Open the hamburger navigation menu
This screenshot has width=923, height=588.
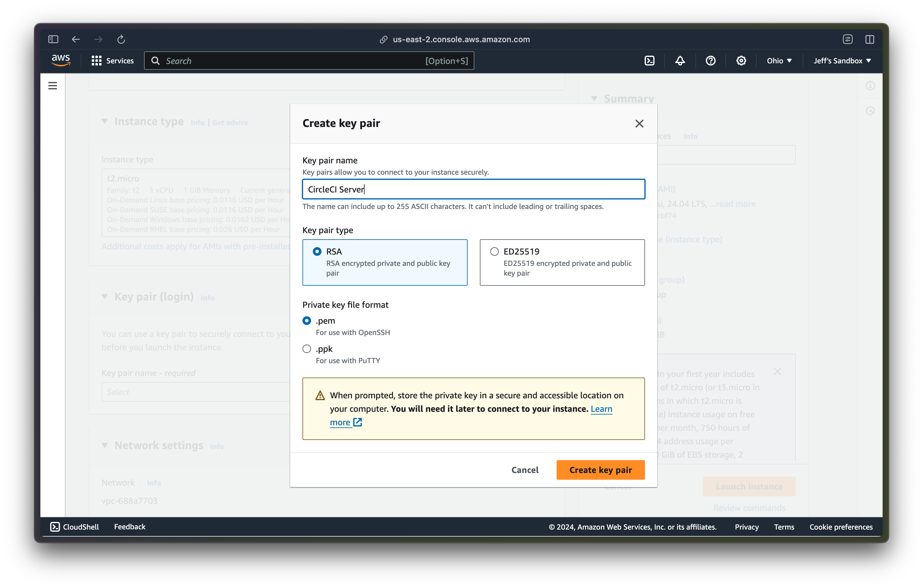[53, 85]
